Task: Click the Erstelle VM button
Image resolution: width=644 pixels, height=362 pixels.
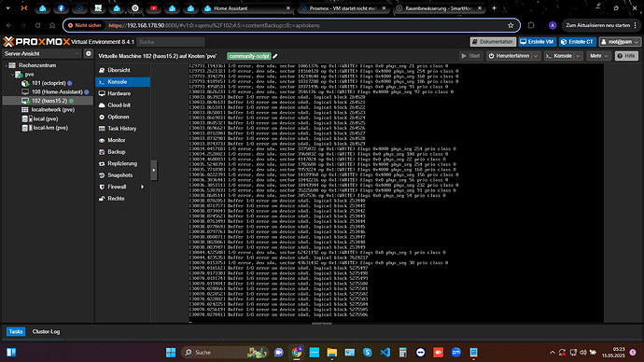Action: pos(538,42)
